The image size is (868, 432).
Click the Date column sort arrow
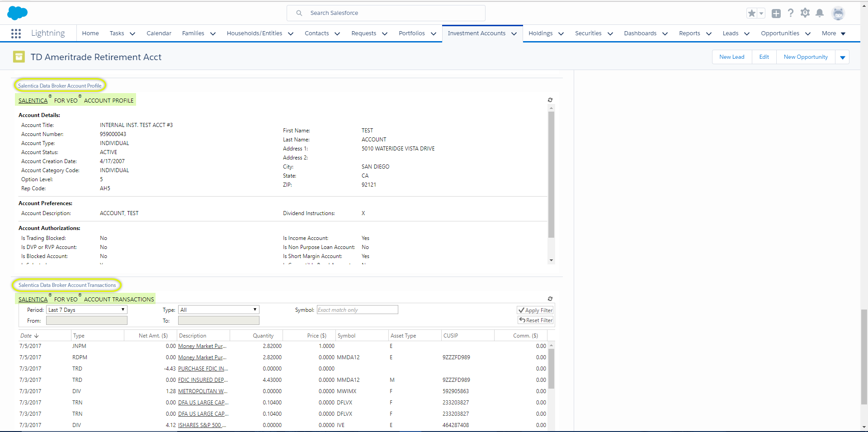(37, 336)
